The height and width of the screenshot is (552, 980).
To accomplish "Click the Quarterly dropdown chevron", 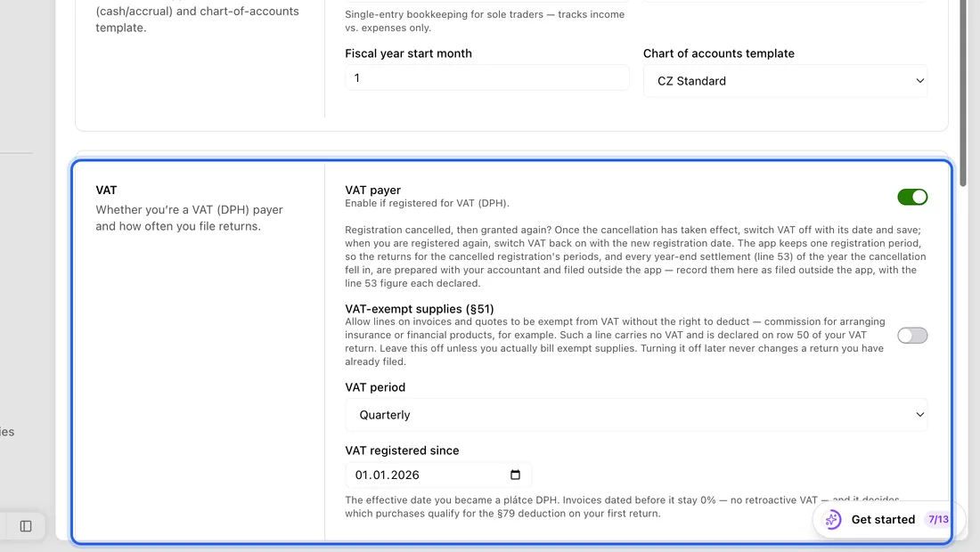I will tap(919, 415).
